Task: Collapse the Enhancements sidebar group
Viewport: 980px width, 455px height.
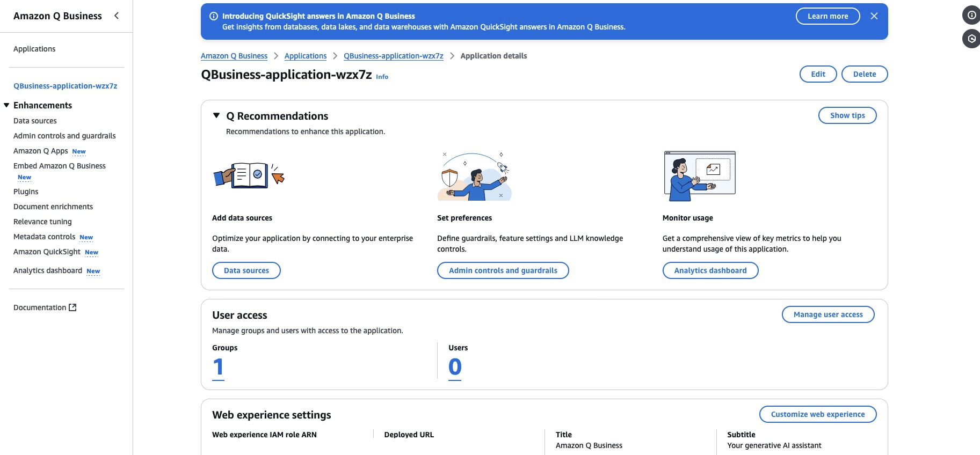Action: [x=6, y=105]
